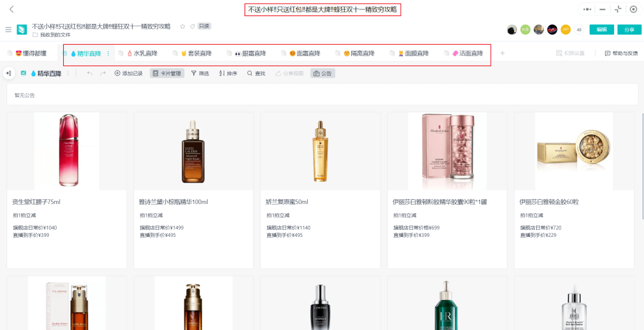Image resolution: width=644 pixels, height=330 pixels.
Task: Click the 分享 share button
Action: [629, 30]
